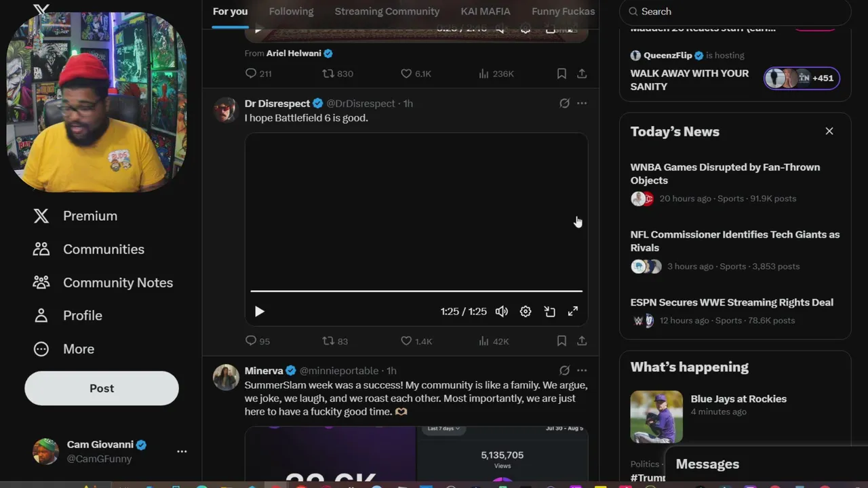Open more options on Minerva's post

point(582,371)
